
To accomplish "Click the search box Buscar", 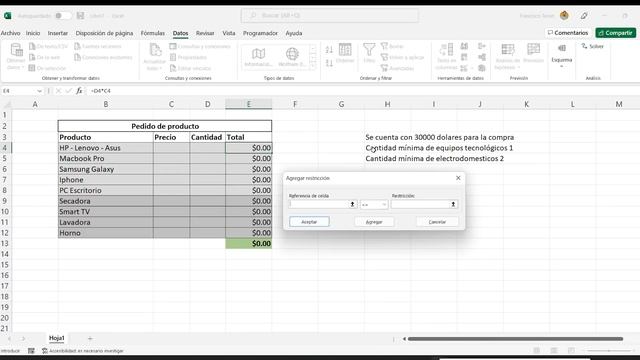I will coord(330,16).
